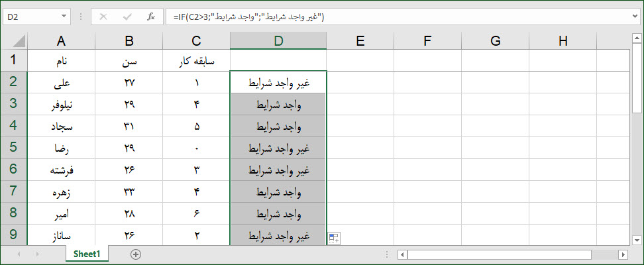The image size is (644, 265).
Task: Click the vertical scrollbar down arrow
Action: pyautogui.click(x=637, y=240)
